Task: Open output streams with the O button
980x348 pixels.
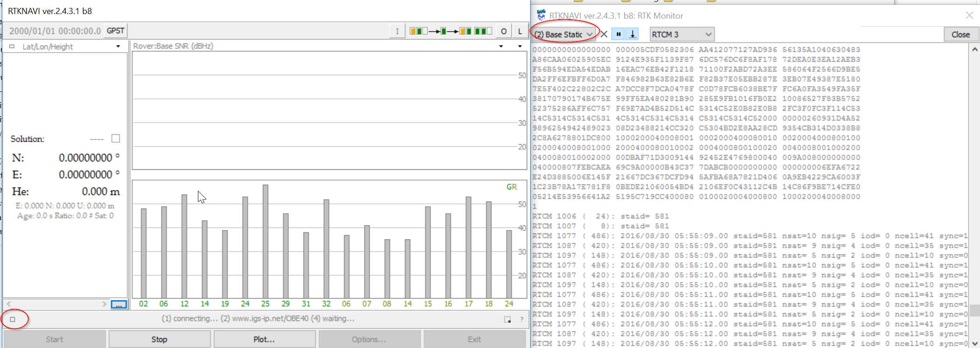Action: [504, 31]
